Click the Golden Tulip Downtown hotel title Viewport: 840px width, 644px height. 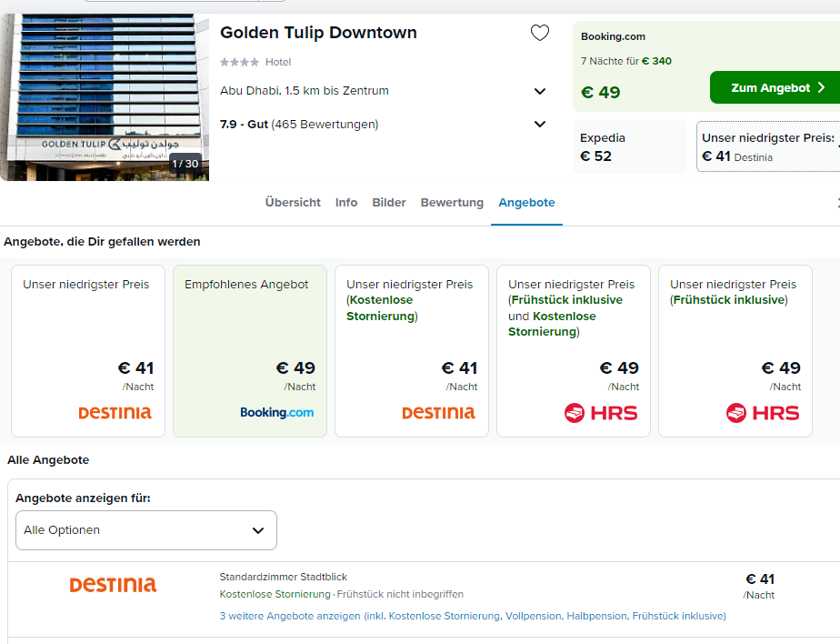(x=318, y=33)
